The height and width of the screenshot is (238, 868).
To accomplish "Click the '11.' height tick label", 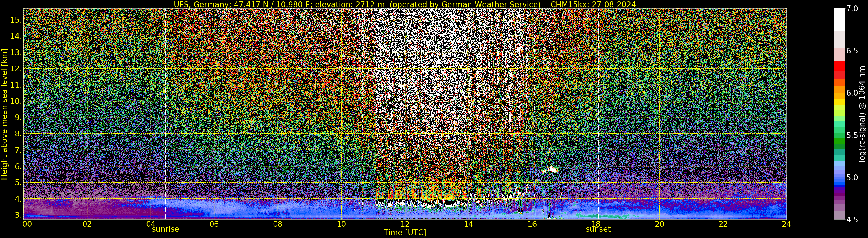I will click(16, 85).
